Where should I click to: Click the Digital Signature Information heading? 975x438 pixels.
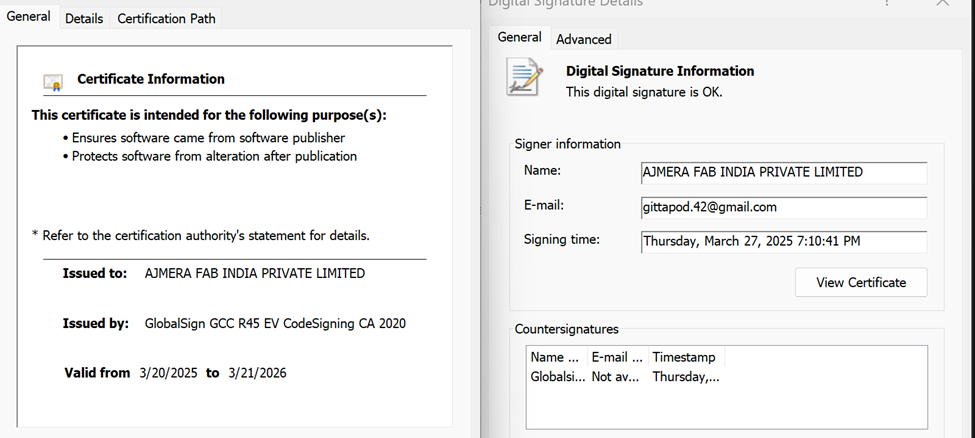pyautogui.click(x=660, y=71)
